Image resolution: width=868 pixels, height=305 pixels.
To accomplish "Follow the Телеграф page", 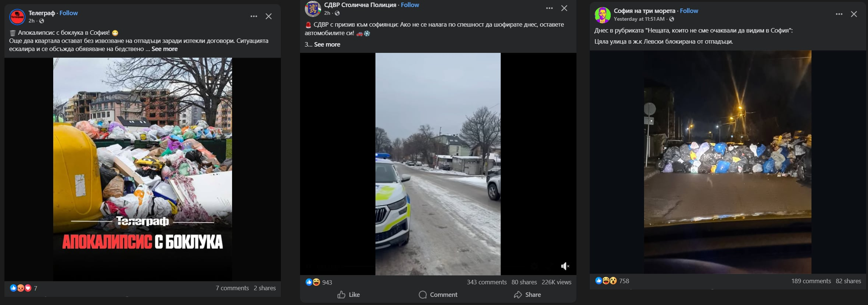I will coord(69,13).
